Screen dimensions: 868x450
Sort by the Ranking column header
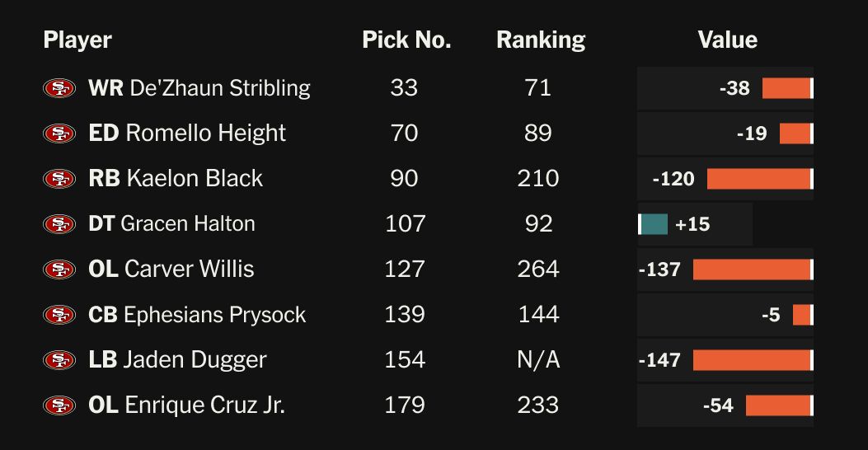click(x=541, y=40)
